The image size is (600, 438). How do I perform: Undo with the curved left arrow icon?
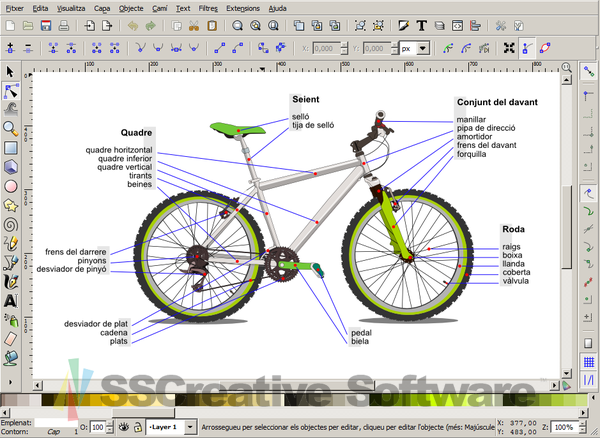133,26
